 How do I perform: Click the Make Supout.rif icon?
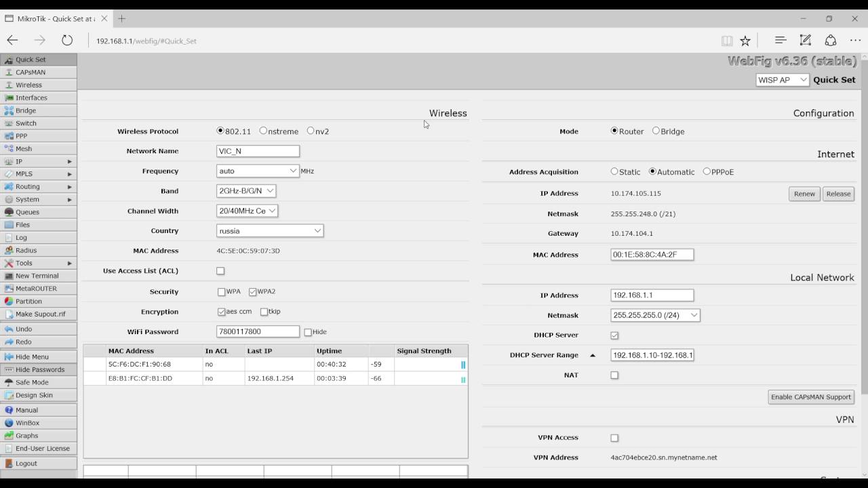tap(9, 314)
